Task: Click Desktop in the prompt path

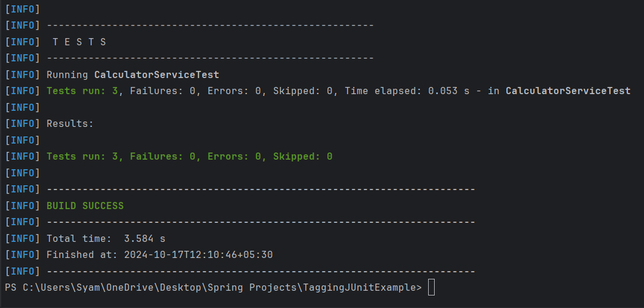Action: click(x=180, y=288)
